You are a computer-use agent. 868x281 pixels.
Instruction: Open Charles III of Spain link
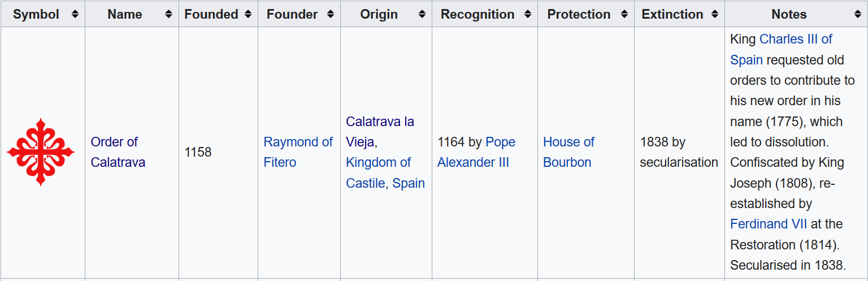tap(781, 49)
